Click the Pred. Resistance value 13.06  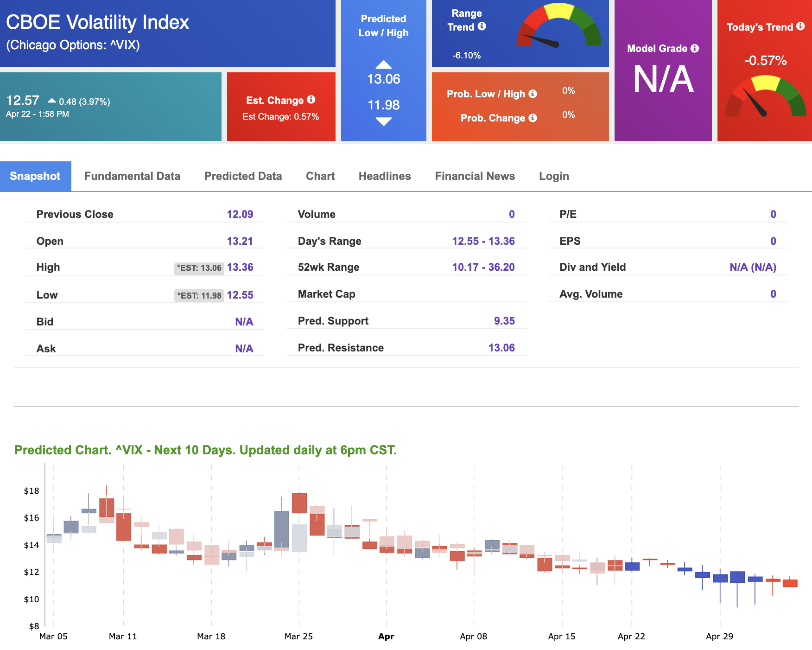point(501,348)
